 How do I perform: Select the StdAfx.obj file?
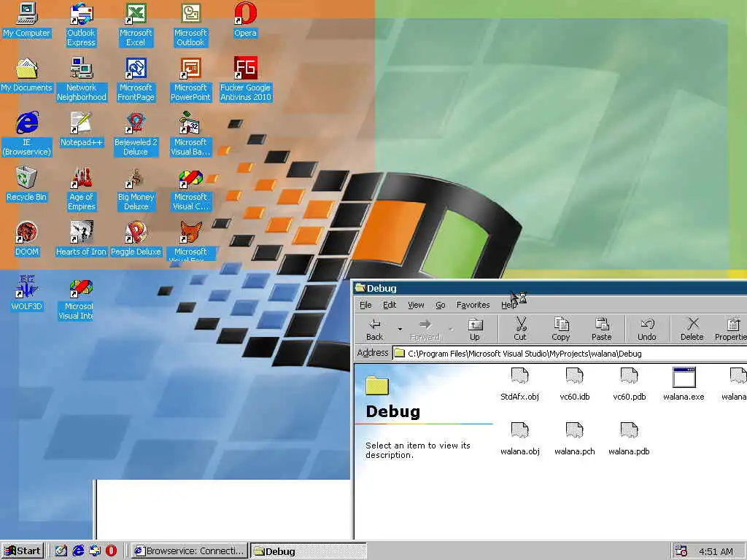tap(519, 384)
